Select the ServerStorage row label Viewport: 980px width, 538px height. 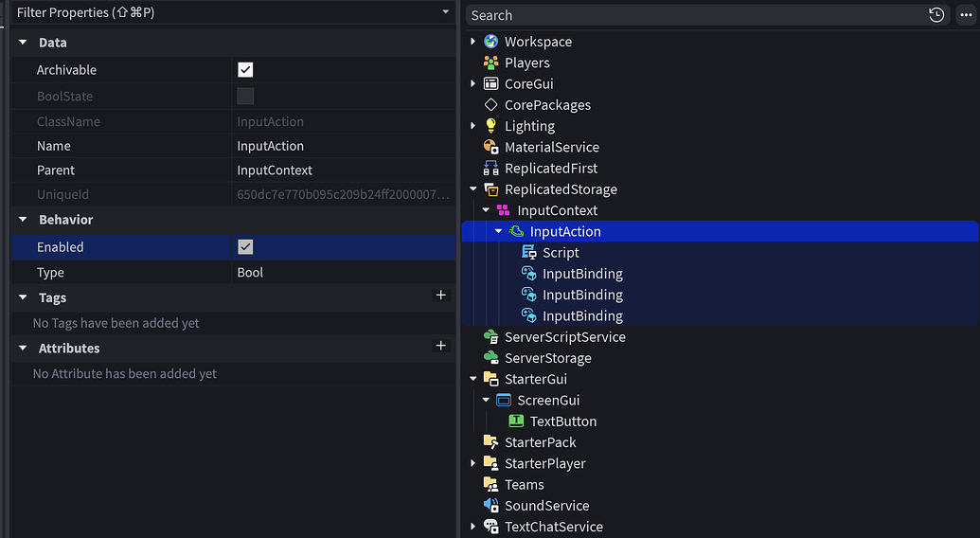pos(548,358)
